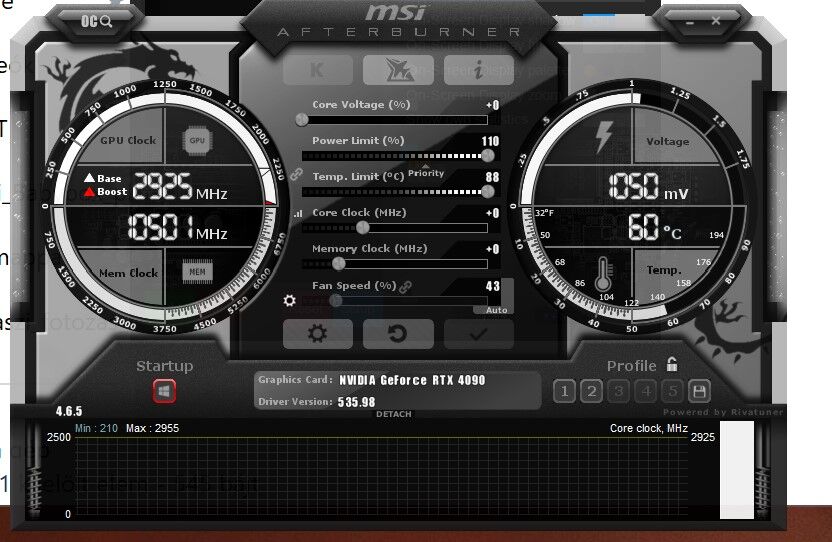This screenshot has height=542, width=832.
Task: Open the OC Scanner button
Action: click(x=96, y=21)
